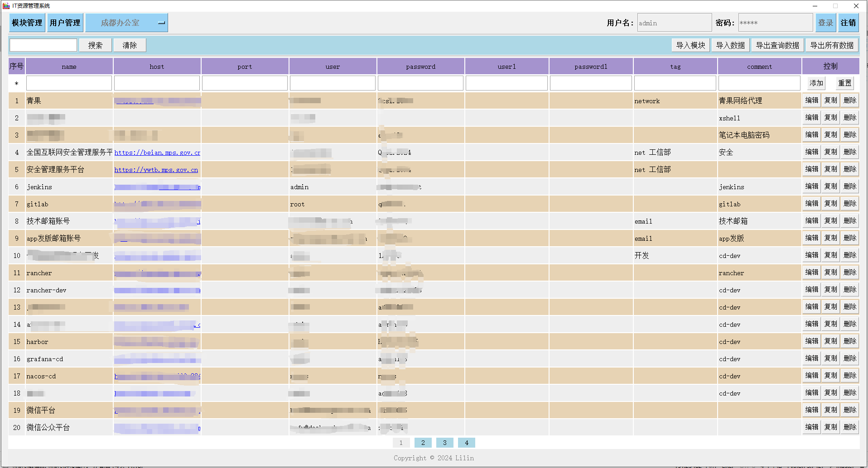Delete the rancher-dev row
This screenshot has height=468, width=868.
(850, 290)
